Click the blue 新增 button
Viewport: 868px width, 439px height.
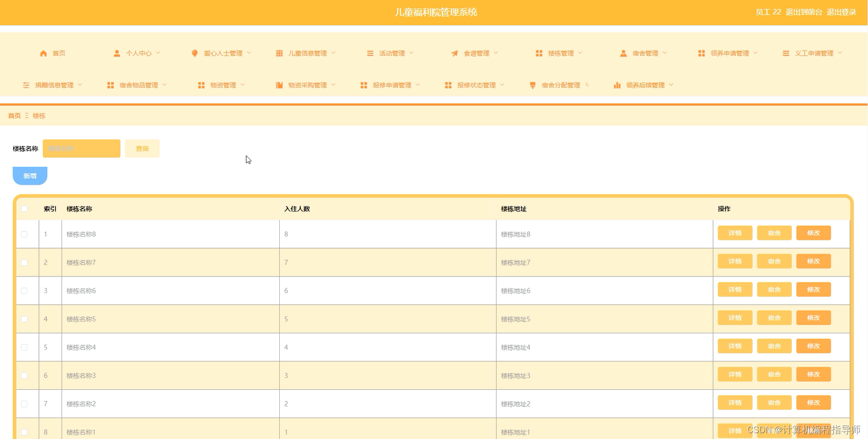pos(30,176)
